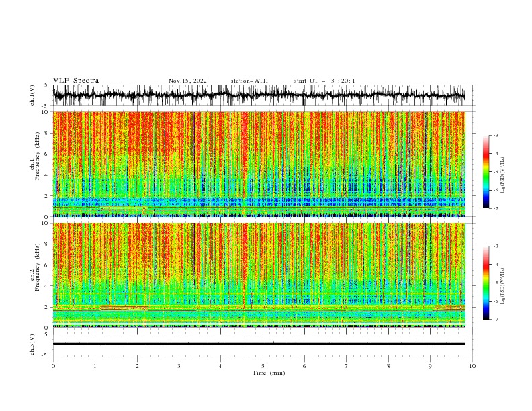Click inside the ch.2 spectrogram panel
The height and width of the screenshot is (411, 532).
[x=259, y=275]
